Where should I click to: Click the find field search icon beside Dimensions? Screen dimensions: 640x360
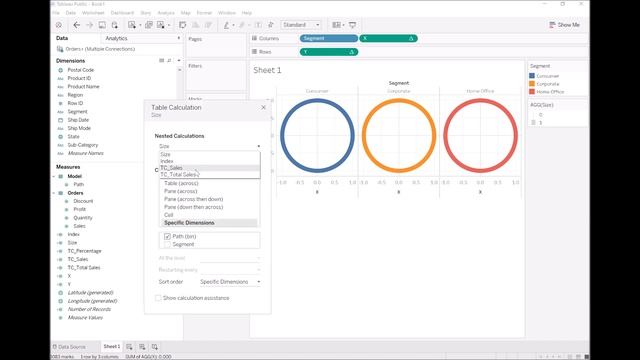(x=169, y=60)
